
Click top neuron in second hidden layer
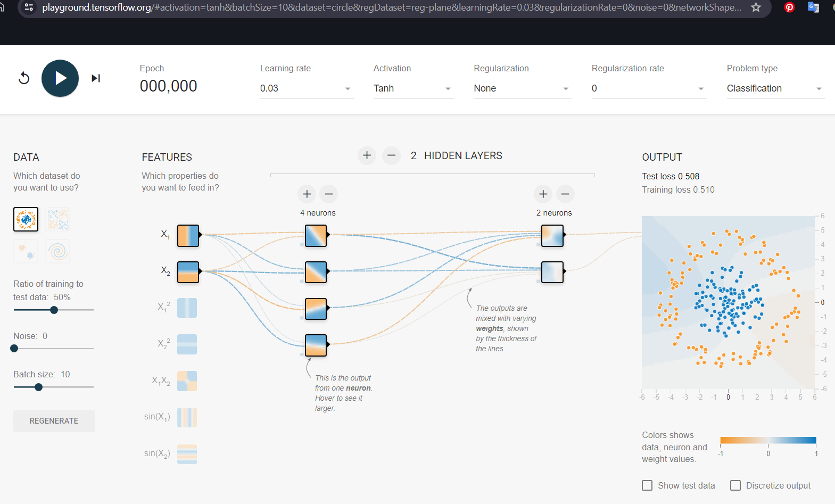[x=552, y=235]
